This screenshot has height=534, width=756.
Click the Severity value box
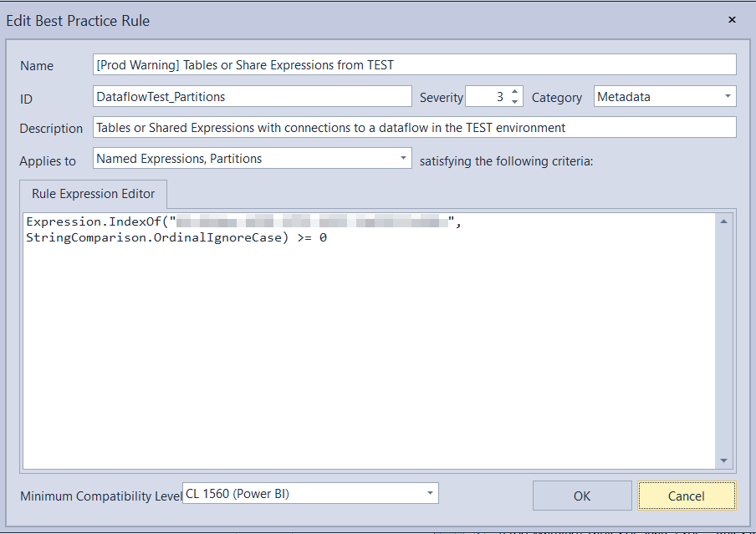point(492,96)
